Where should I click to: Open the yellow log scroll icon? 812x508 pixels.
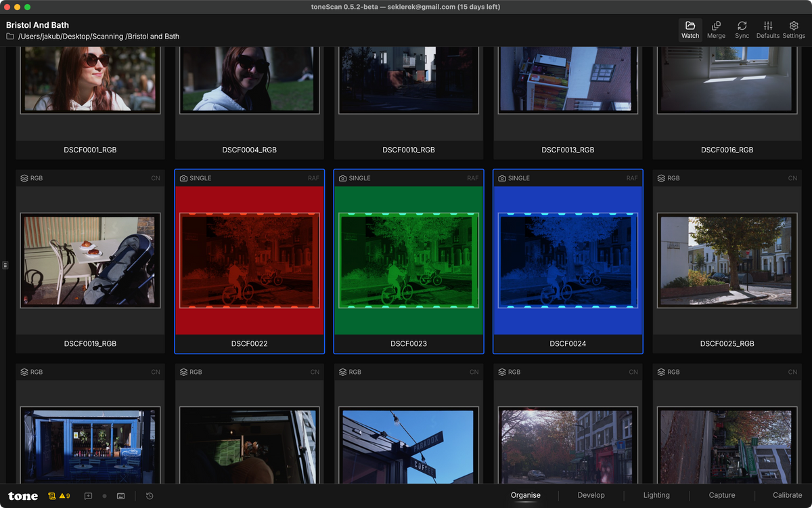point(52,496)
